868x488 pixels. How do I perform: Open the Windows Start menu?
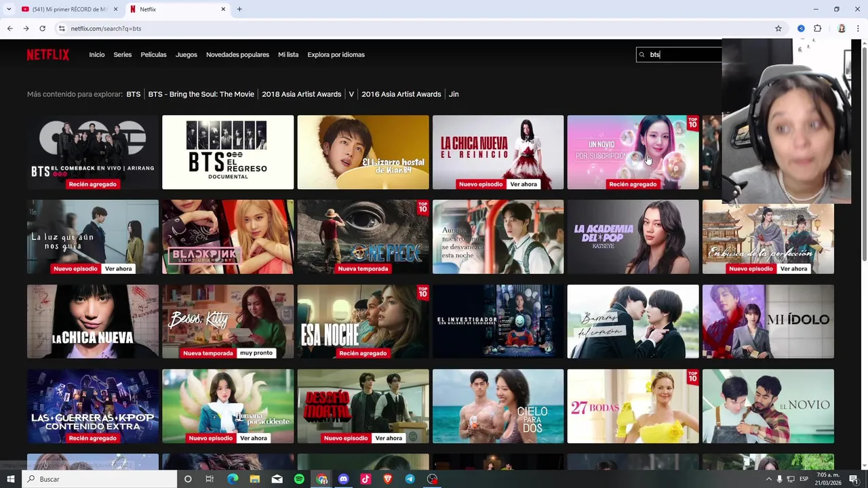point(11,479)
